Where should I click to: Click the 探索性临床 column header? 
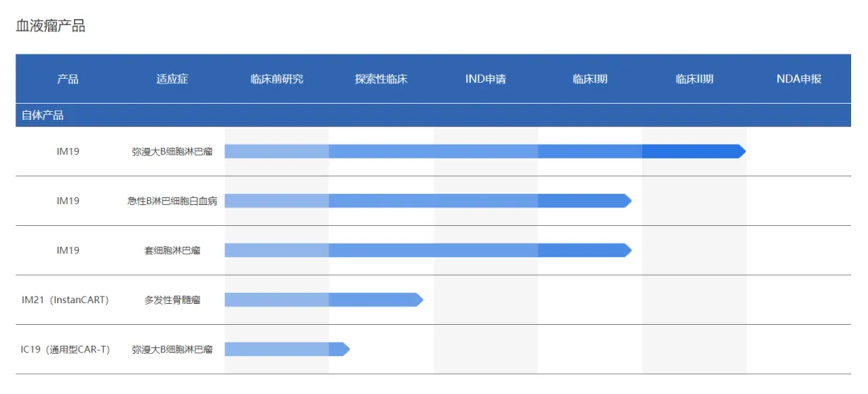pyautogui.click(x=381, y=79)
